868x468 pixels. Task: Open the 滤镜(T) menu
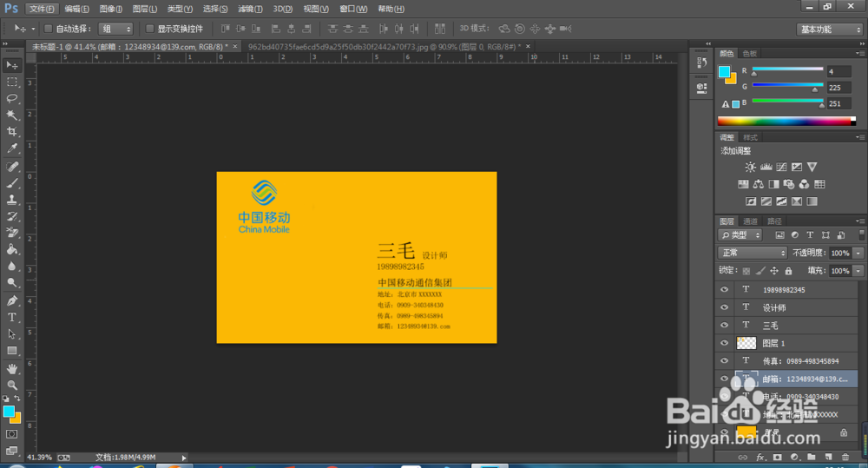pos(250,9)
